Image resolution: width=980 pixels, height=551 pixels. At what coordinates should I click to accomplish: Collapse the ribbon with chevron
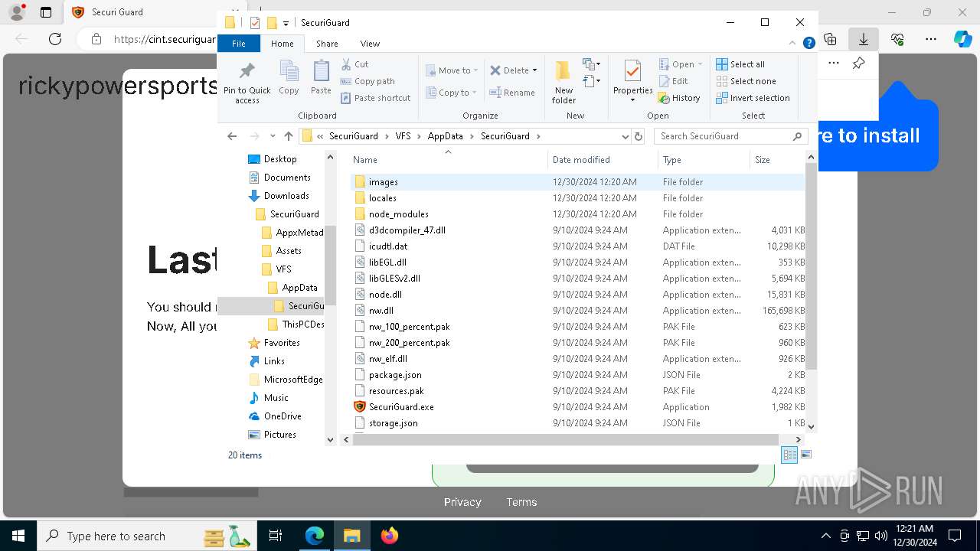(x=792, y=43)
